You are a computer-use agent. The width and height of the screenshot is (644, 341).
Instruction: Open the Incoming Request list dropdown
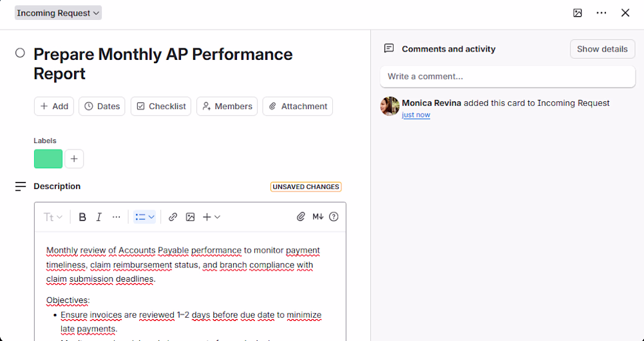click(58, 13)
